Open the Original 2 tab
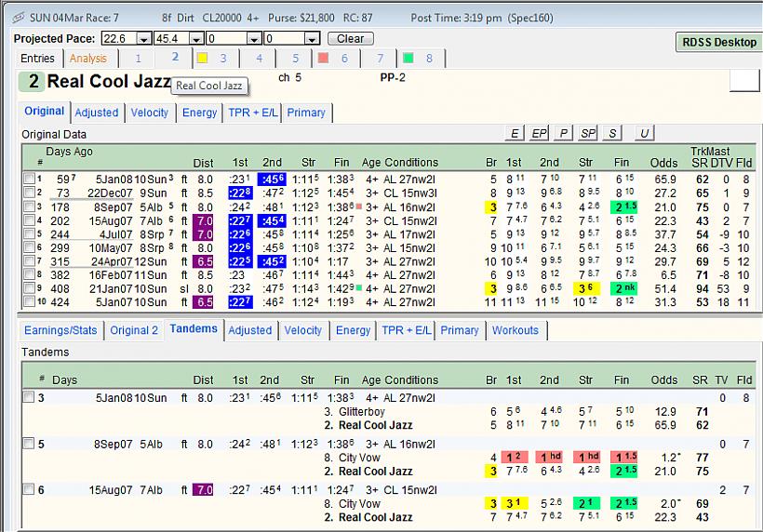This screenshot has width=763, height=532. [x=134, y=330]
